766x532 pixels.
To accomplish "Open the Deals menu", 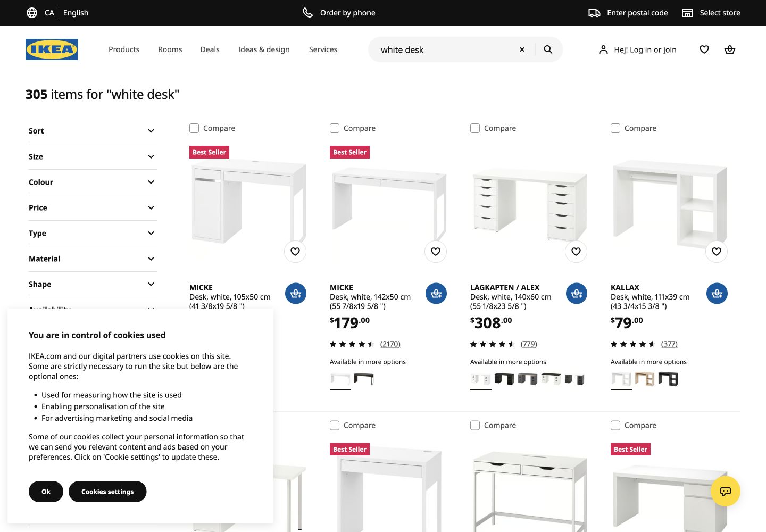I will coord(210,49).
